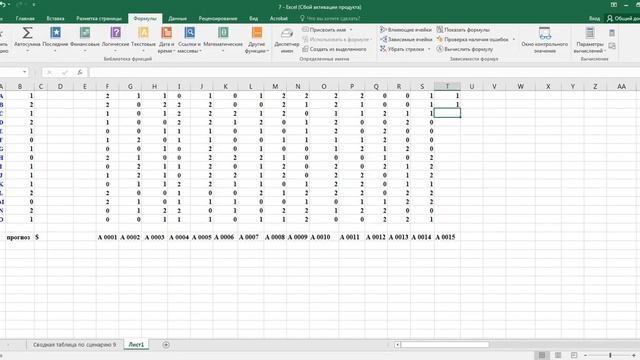The image size is (640, 360).
Task: Select the column T header
Action: (447, 86)
